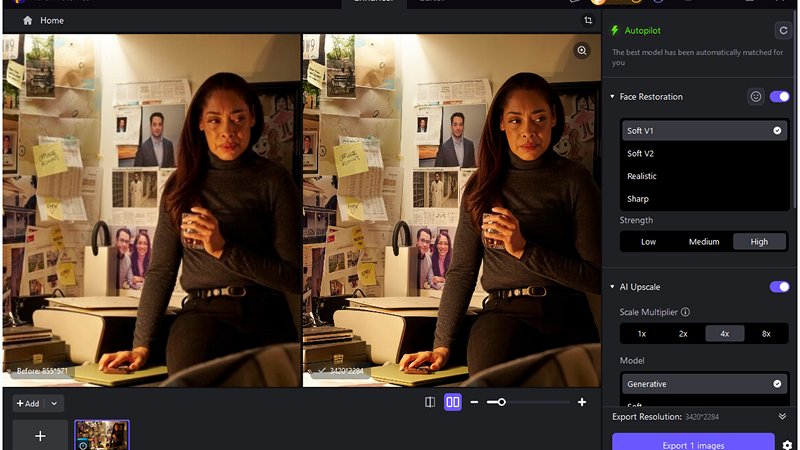Click the large plus tile to add image
Viewport: 800px width, 450px height.
(x=40, y=436)
